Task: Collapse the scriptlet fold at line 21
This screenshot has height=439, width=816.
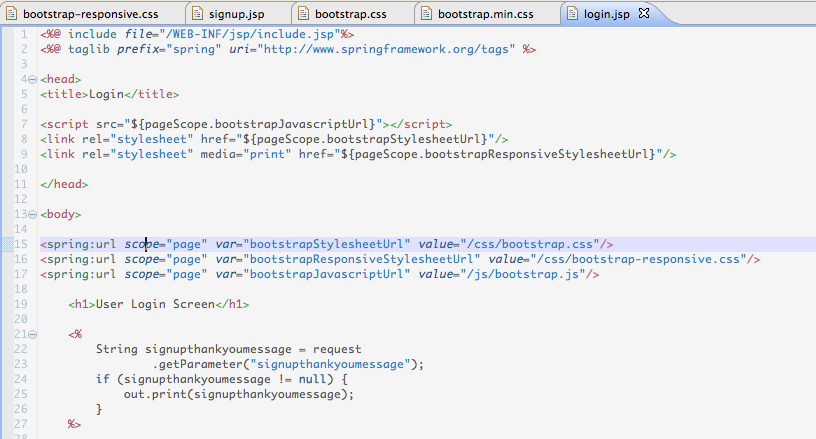Action: pyautogui.click(x=32, y=334)
